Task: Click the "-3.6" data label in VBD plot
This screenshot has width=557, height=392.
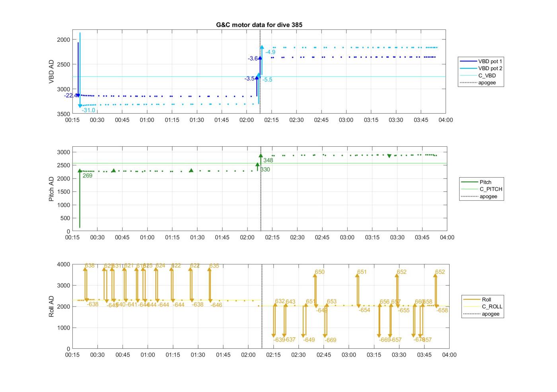Action: pos(253,58)
